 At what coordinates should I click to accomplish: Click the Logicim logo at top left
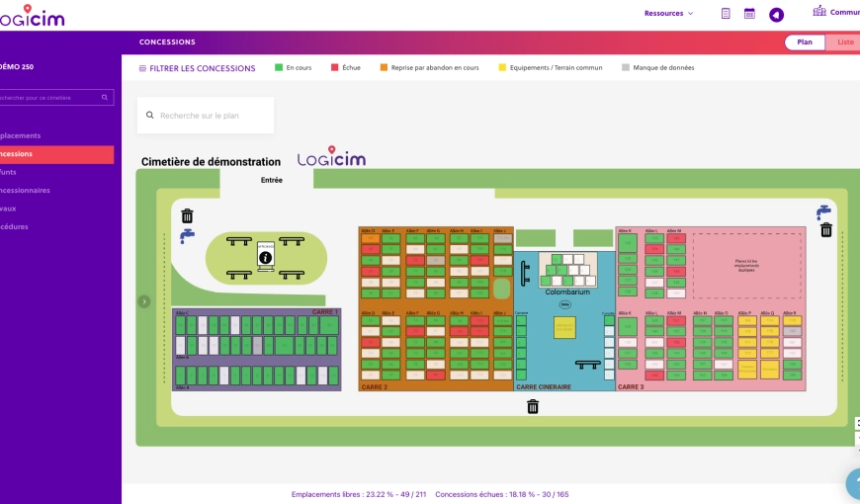tap(32, 16)
